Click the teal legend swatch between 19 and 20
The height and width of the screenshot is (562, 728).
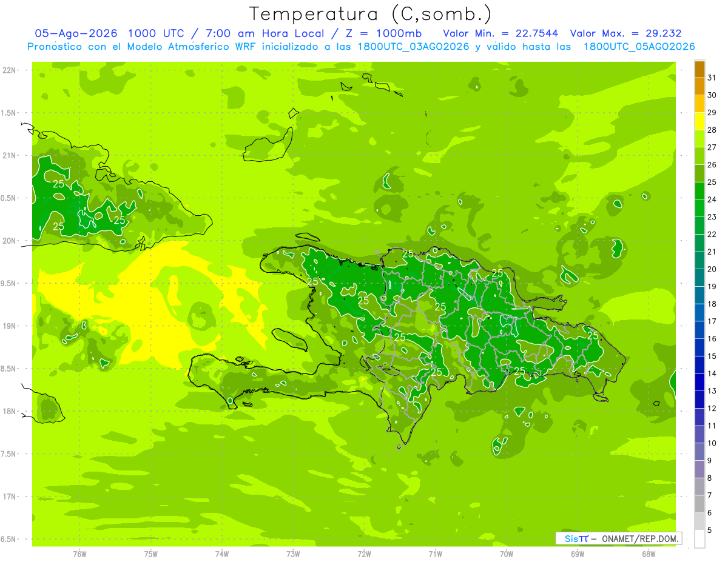coord(699,278)
